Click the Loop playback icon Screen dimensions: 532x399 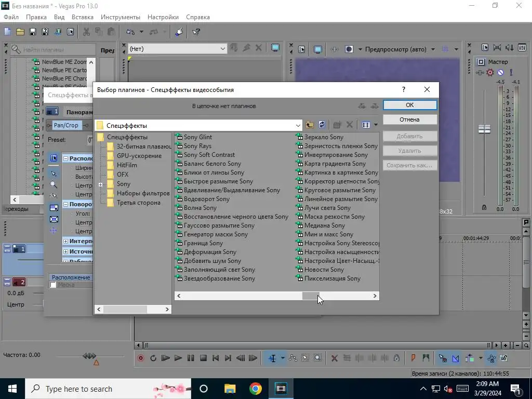coord(153,358)
